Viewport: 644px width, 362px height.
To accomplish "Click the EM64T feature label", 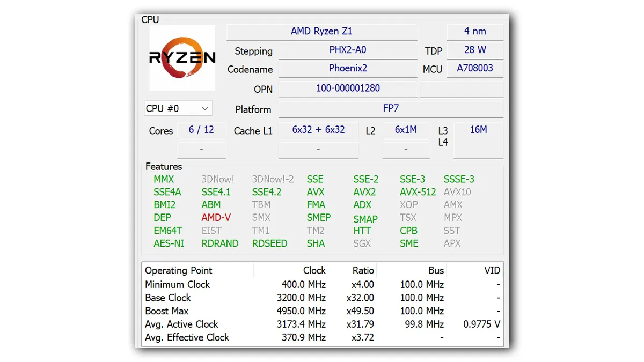I will (x=167, y=231).
